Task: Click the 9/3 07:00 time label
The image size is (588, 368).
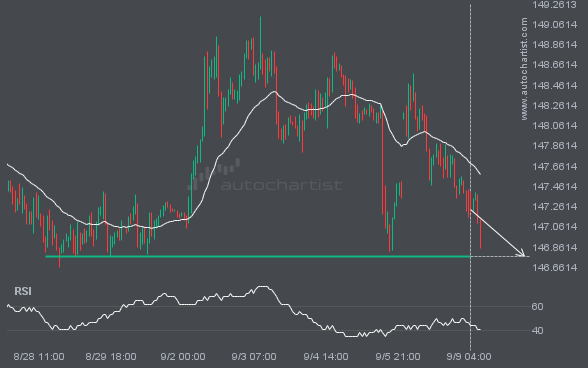Action: (x=254, y=356)
